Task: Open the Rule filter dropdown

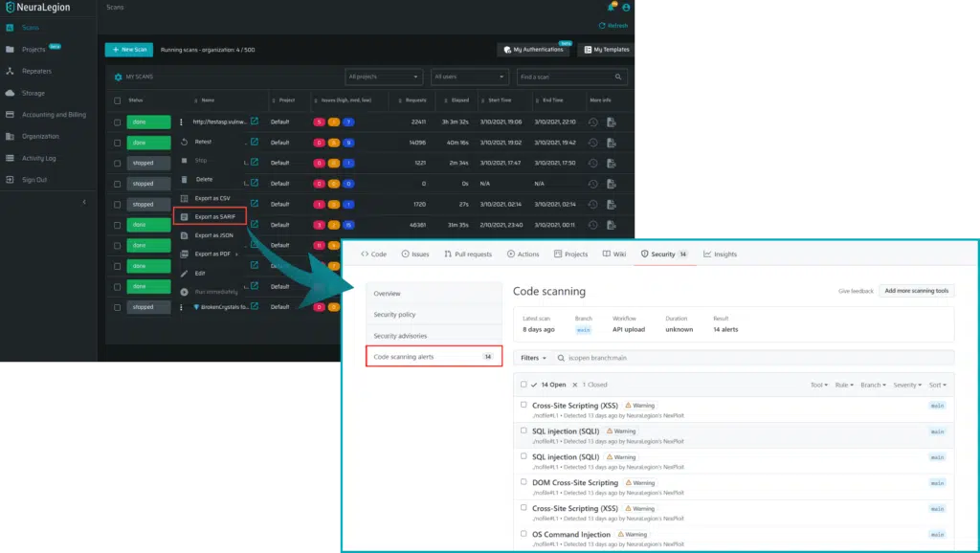Action: (x=844, y=385)
